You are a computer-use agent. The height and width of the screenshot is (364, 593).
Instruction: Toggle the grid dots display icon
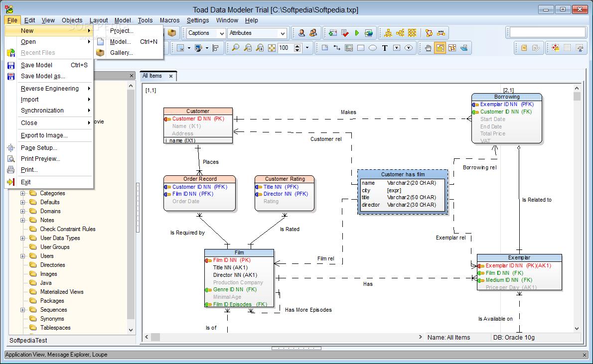point(567,48)
